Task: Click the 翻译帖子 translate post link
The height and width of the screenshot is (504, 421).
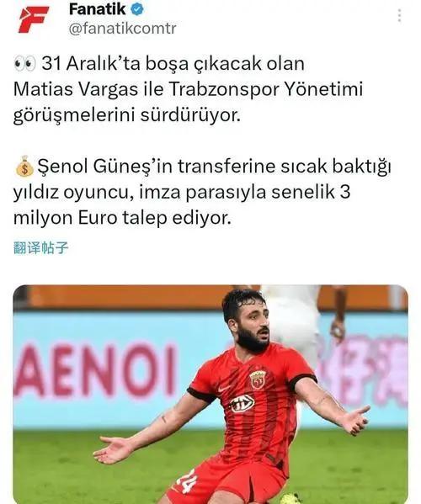Action: point(41,248)
